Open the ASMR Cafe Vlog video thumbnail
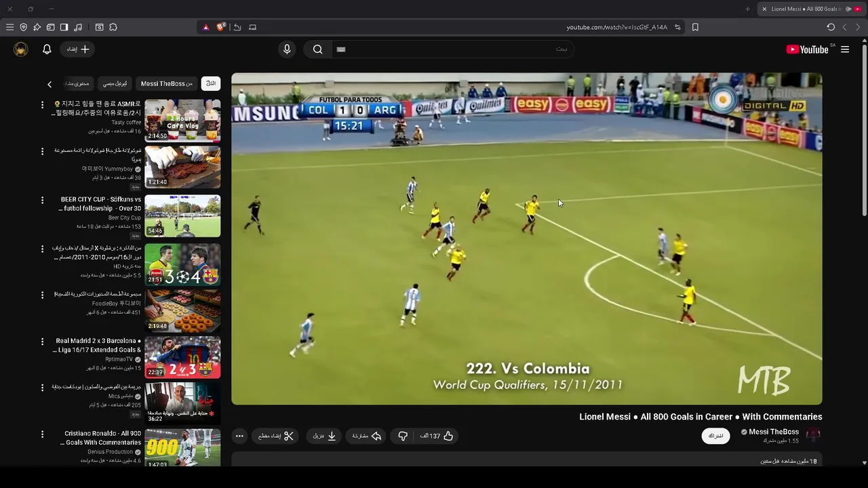868x488 pixels. click(x=182, y=121)
